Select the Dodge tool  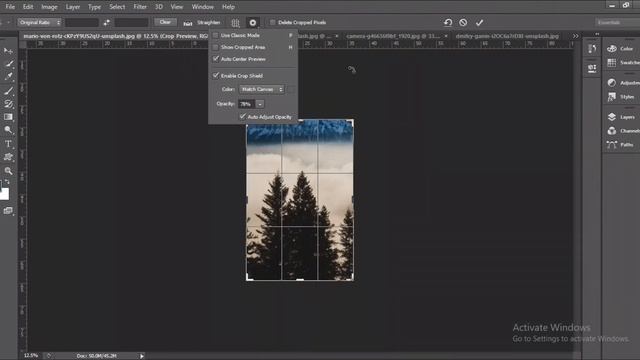click(x=8, y=130)
